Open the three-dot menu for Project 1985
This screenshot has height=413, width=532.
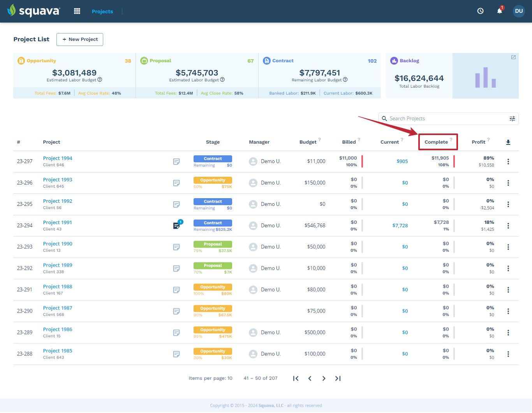(508, 354)
